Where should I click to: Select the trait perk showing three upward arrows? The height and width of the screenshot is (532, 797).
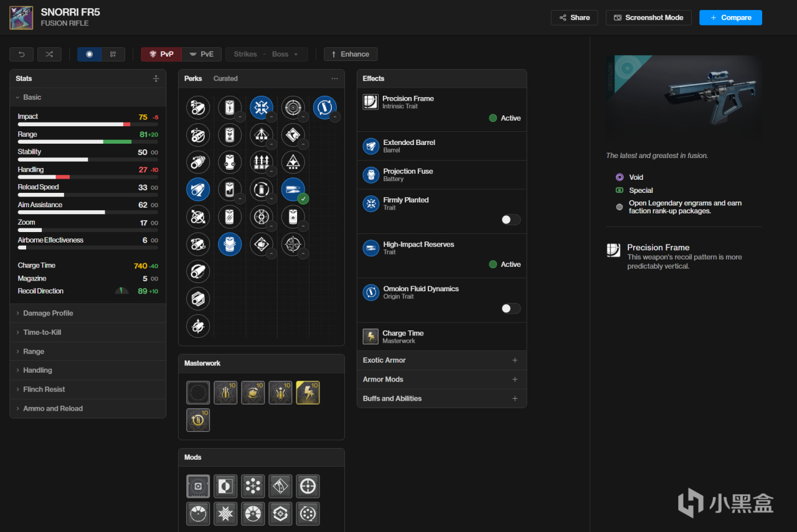[x=262, y=162]
